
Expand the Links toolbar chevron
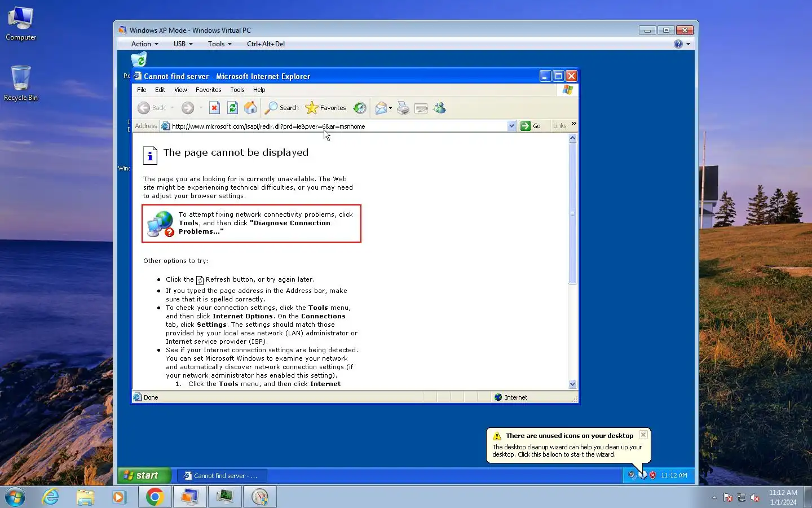574,124
